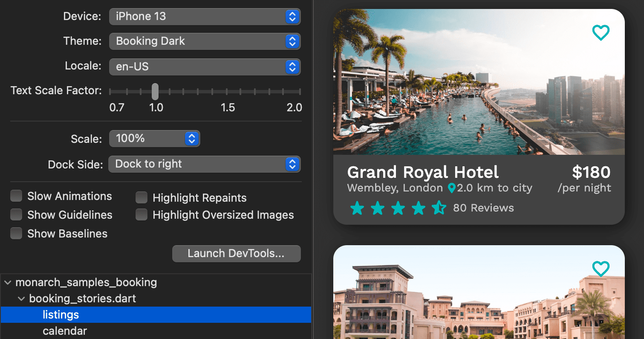Collapse the monarch_samples_booking tree node
Screen dimensions: 644x339
point(8,283)
